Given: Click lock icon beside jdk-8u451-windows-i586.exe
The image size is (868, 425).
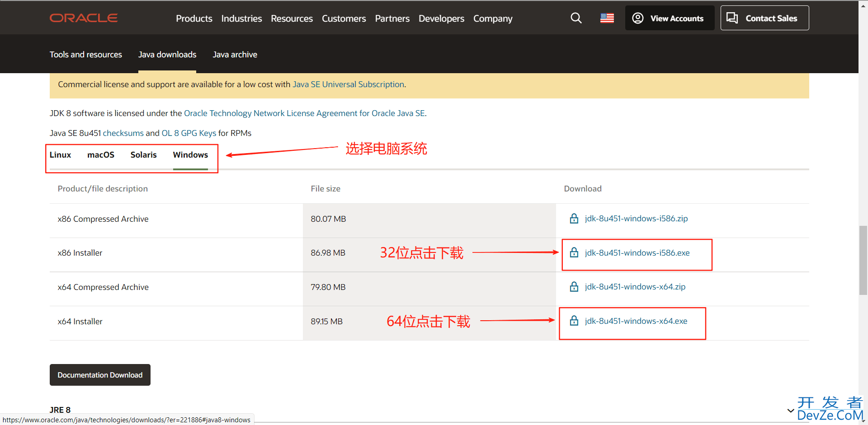Looking at the screenshot, I should coord(574,252).
